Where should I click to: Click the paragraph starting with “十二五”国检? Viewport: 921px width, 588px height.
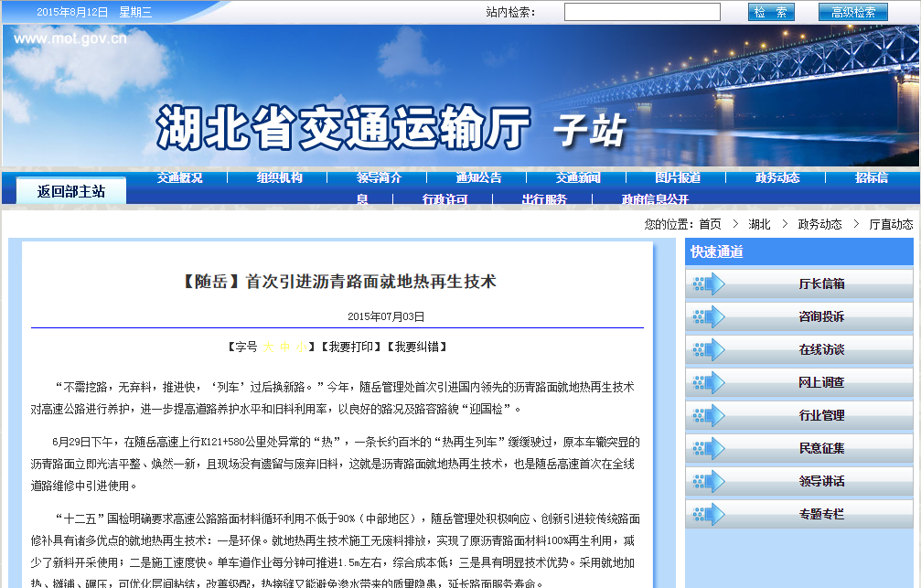click(336, 551)
